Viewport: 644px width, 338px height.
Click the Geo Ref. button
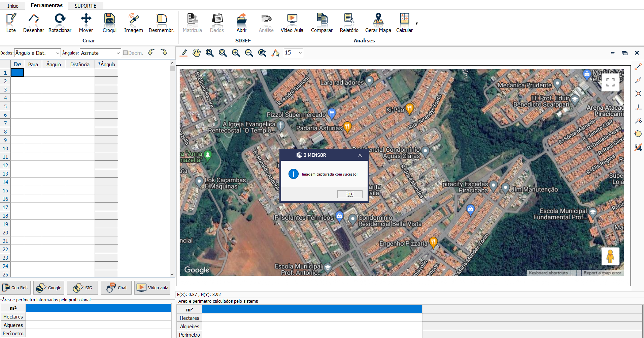16,288
